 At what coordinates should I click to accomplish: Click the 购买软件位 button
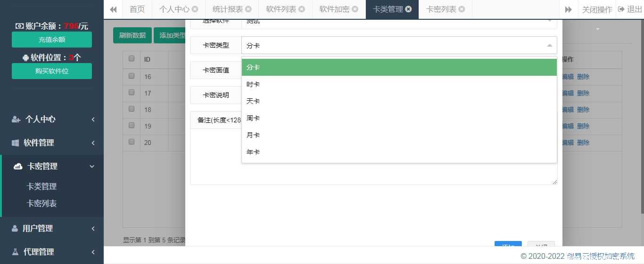coord(52,71)
